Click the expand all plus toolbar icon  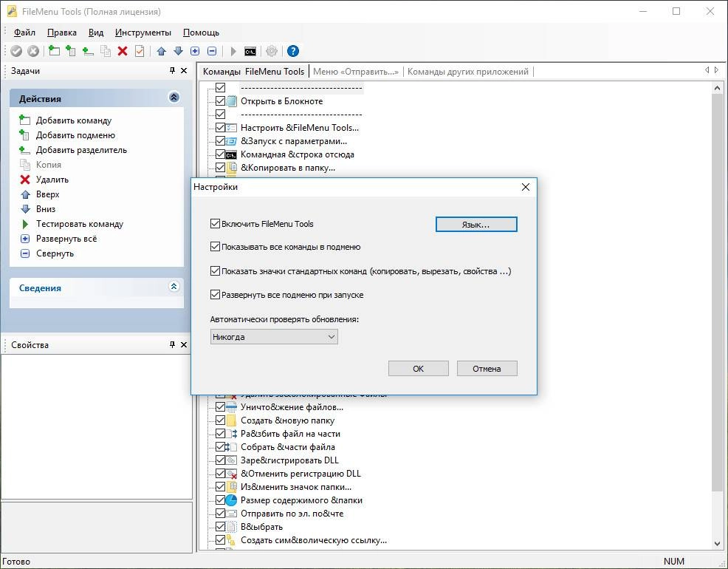tap(195, 51)
